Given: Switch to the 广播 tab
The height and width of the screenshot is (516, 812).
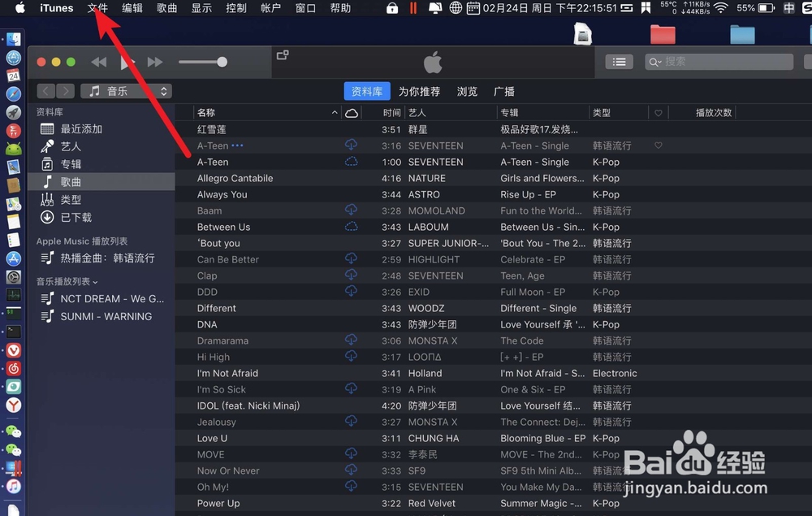Looking at the screenshot, I should pyautogui.click(x=504, y=92).
